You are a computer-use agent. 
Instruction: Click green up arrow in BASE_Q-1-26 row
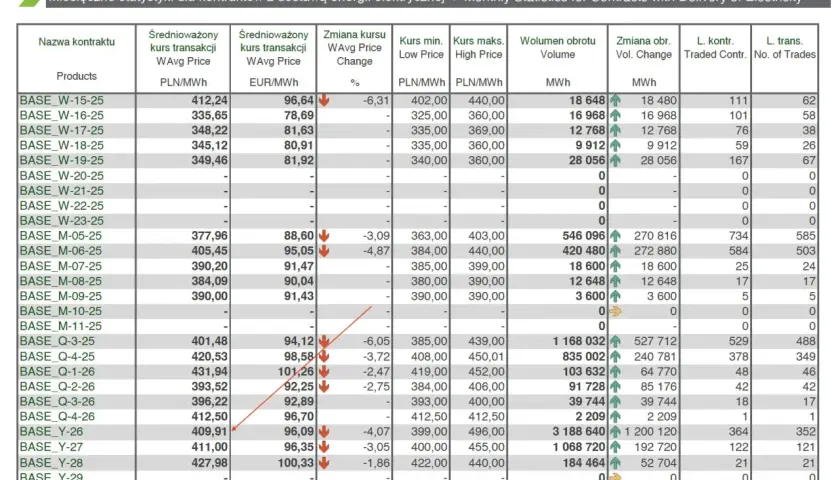615,371
